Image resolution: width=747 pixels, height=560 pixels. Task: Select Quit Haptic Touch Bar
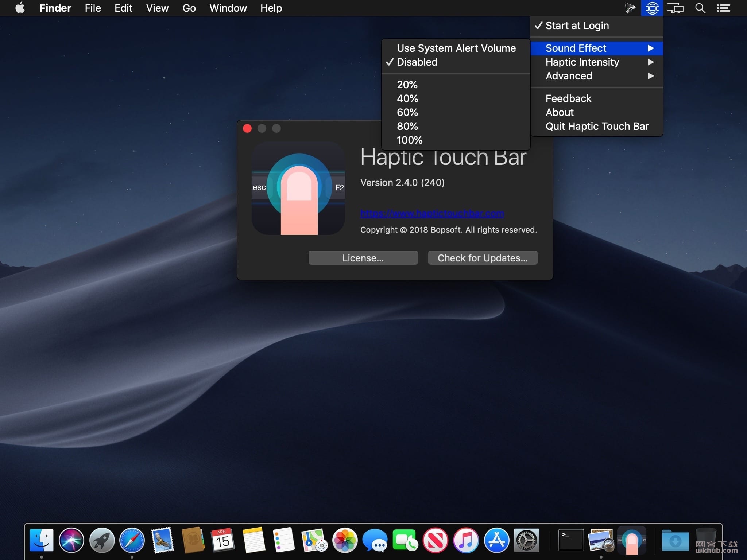(x=597, y=126)
